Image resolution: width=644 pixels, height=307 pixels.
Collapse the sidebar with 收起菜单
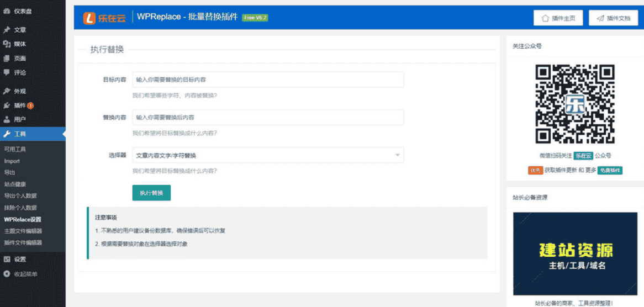[x=25, y=274]
